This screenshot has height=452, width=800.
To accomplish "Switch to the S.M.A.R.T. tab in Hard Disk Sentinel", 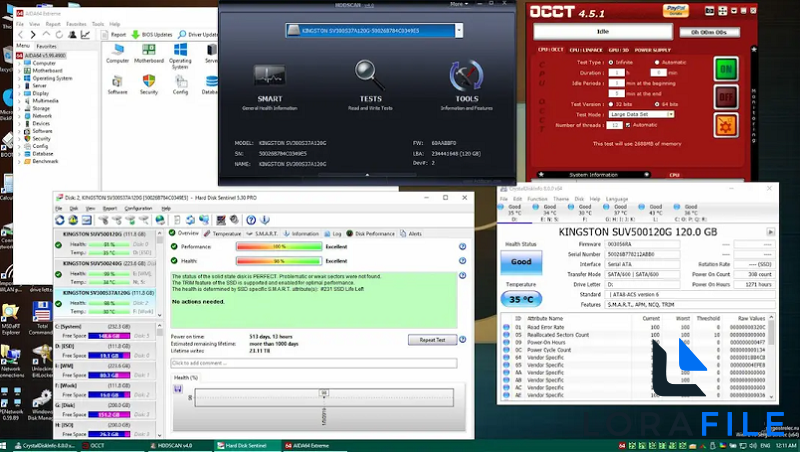I will [x=262, y=234].
